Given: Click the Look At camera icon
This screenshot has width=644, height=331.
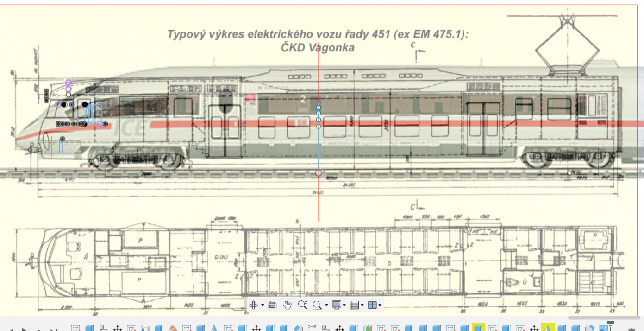Looking at the screenshot, I should point(272,305).
